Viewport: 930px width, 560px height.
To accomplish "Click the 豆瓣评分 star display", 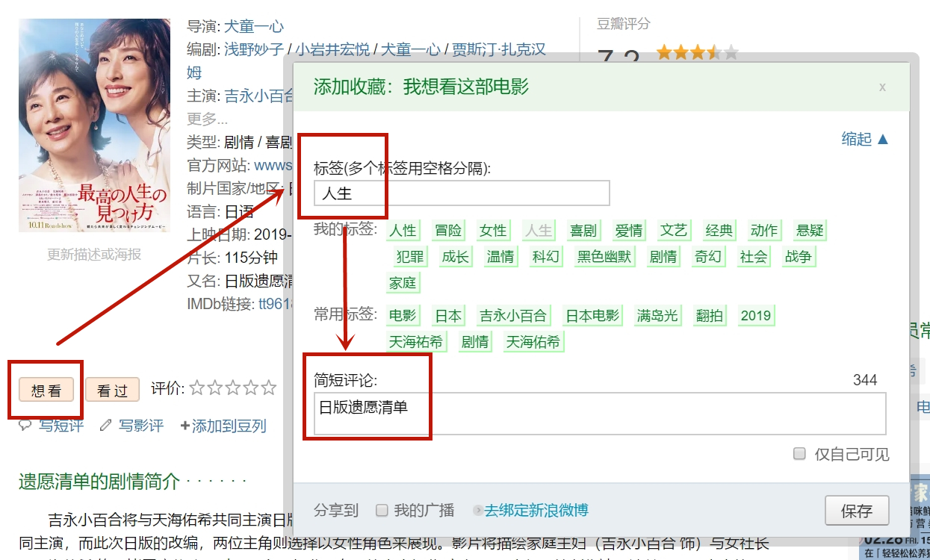I will coord(695,53).
